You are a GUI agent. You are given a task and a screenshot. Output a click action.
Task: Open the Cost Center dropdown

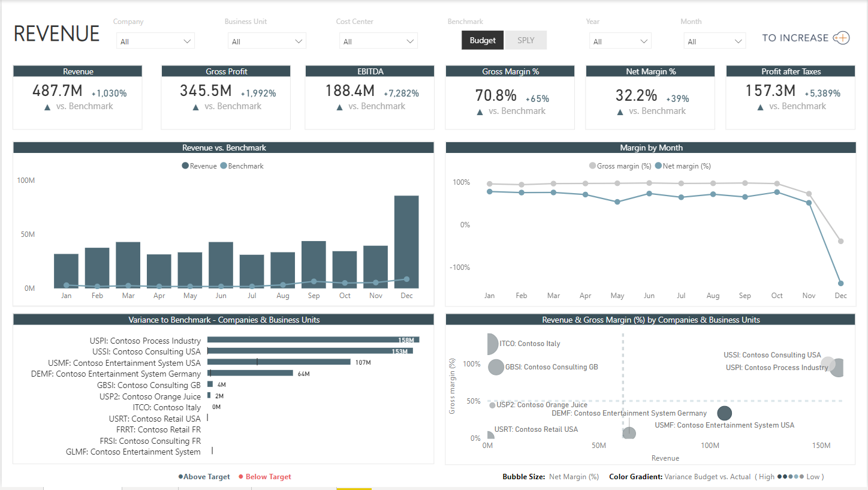click(x=378, y=41)
